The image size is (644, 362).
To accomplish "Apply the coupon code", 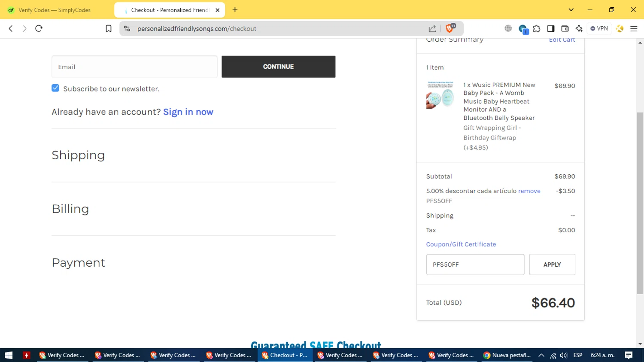I will tap(552, 265).
